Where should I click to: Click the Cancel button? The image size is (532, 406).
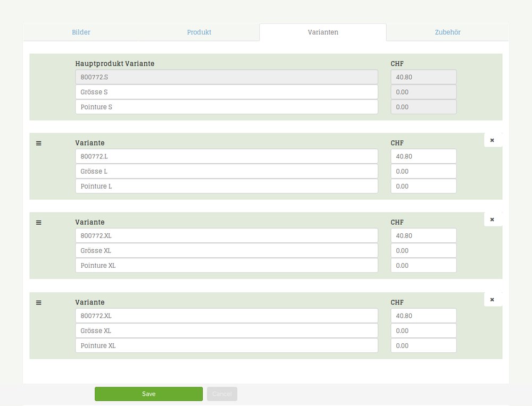222,394
